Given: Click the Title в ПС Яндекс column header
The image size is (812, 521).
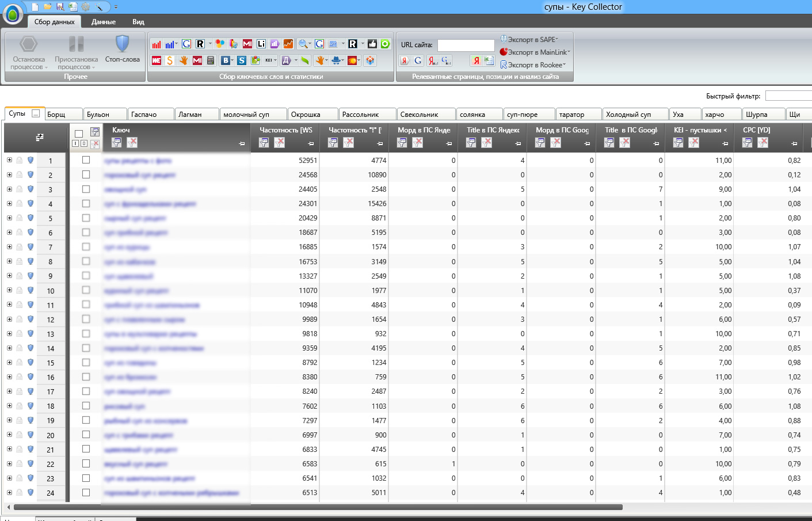Looking at the screenshot, I should point(493,130).
